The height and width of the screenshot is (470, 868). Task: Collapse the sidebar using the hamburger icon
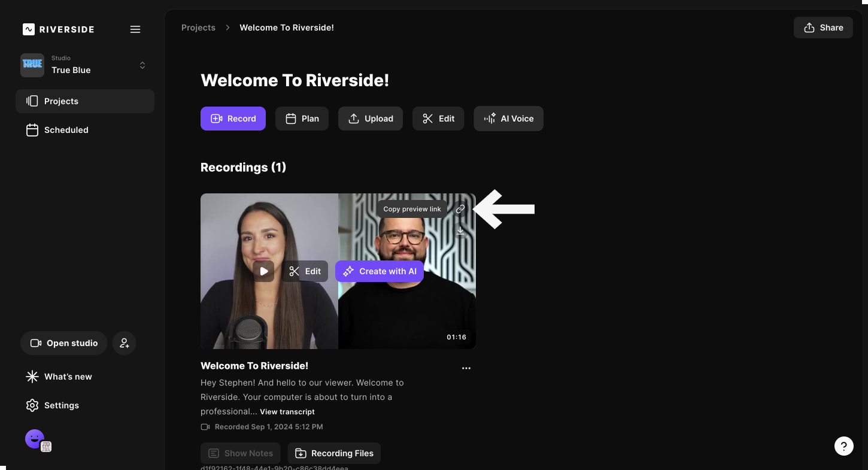(135, 29)
